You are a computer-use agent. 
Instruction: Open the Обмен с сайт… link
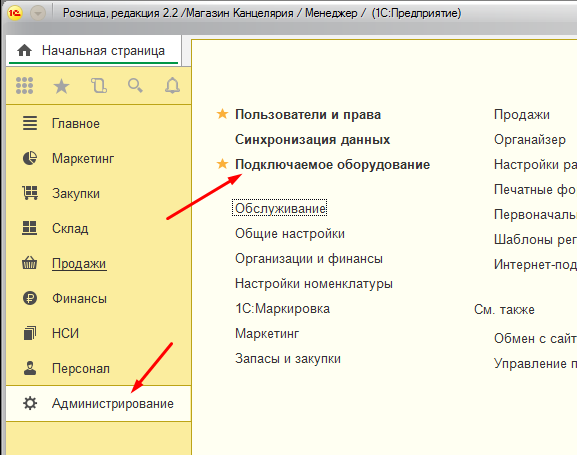pos(535,338)
